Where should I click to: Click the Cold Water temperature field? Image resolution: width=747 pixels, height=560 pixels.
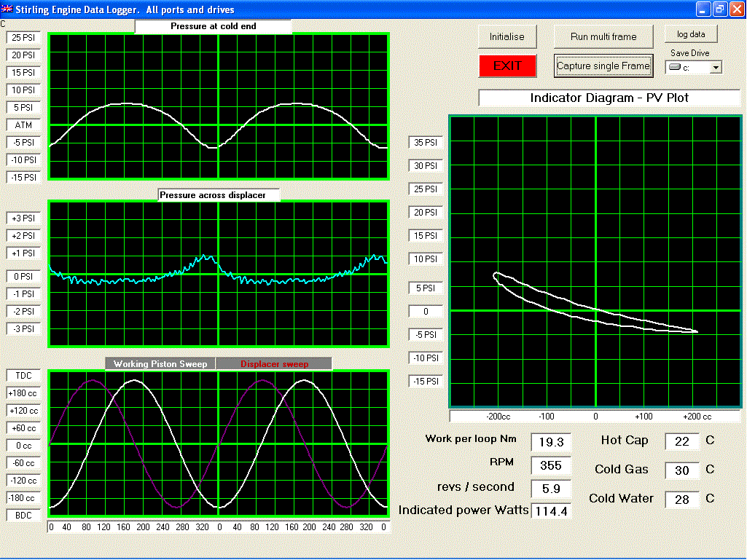[682, 500]
